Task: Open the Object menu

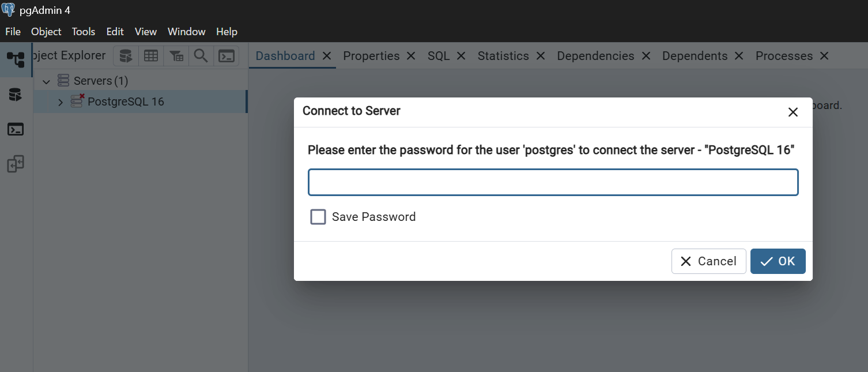Action: (x=46, y=32)
